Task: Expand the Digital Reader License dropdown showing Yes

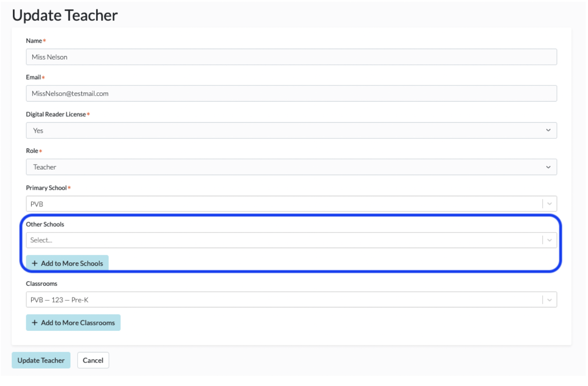Action: (x=291, y=131)
